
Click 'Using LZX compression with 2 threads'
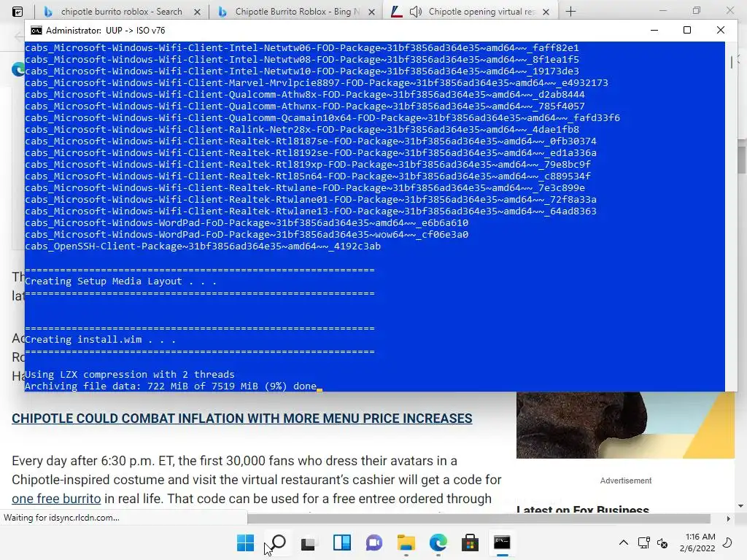(x=130, y=374)
